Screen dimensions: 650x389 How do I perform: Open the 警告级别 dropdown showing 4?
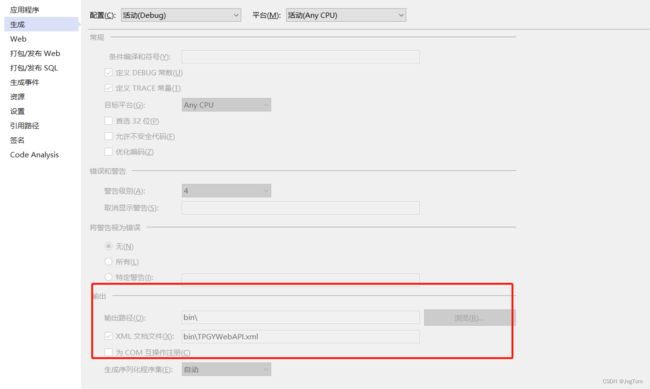coord(226,191)
